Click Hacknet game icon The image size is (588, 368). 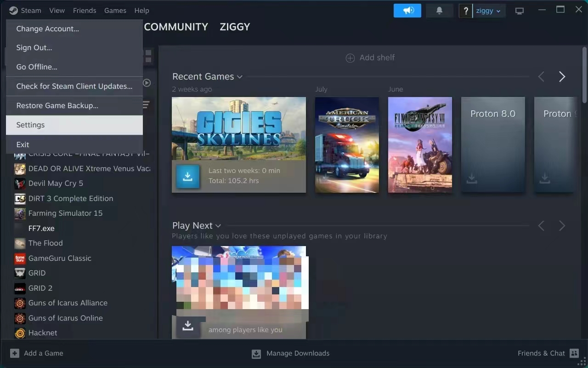click(x=20, y=333)
